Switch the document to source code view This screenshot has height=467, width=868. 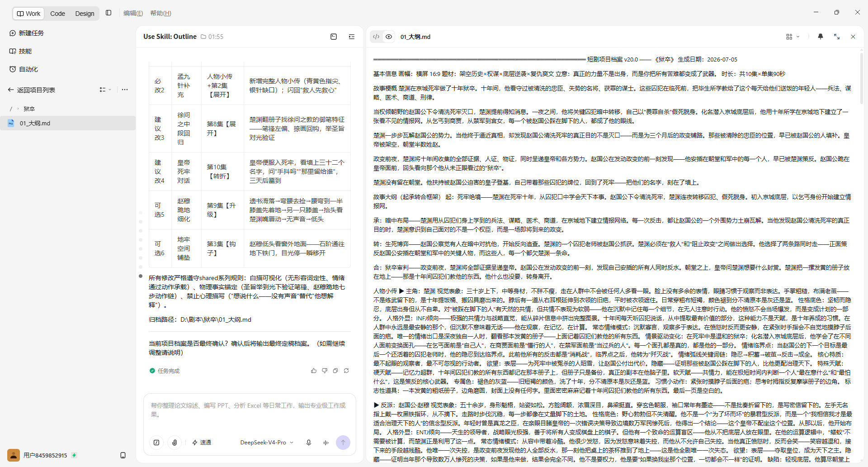376,37
